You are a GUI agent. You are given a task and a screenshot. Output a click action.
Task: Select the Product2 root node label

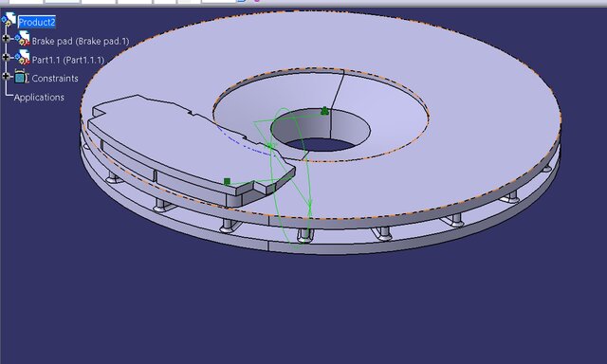point(37,22)
